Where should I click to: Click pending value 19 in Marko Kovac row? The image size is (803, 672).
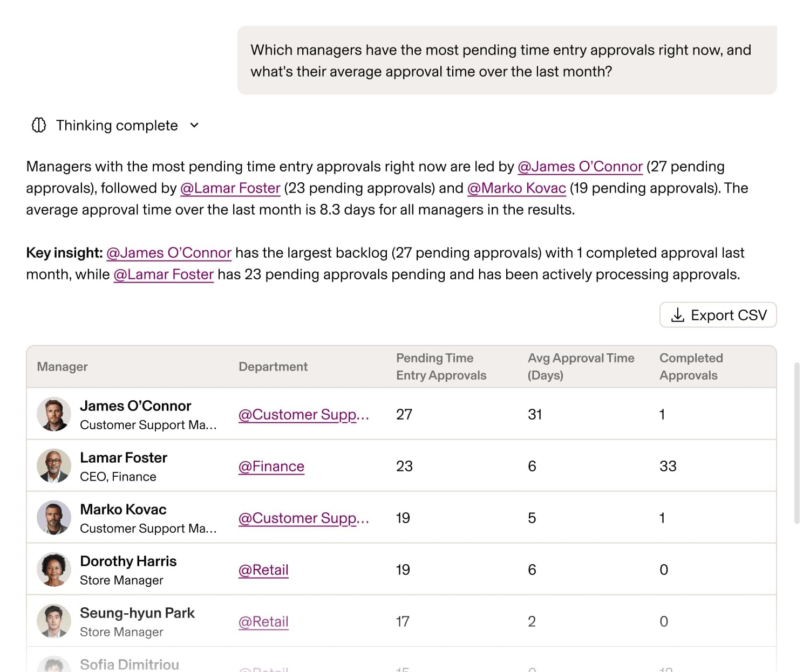(x=403, y=518)
